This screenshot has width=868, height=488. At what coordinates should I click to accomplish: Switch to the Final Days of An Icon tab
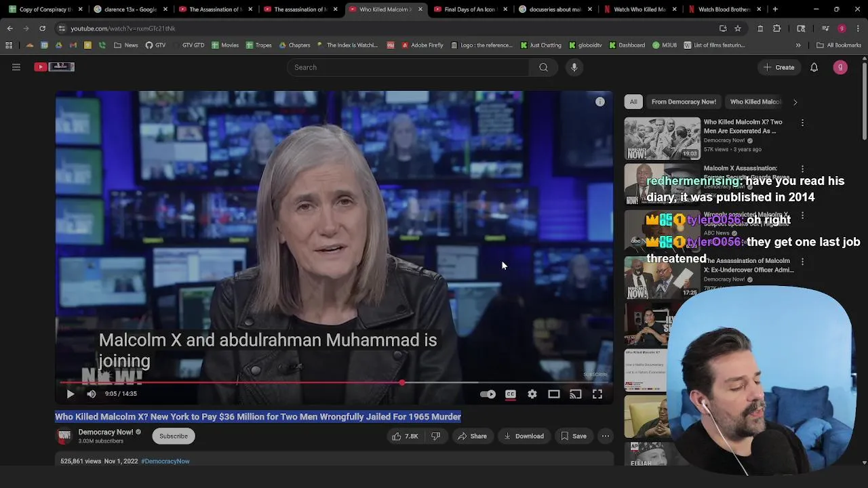pyautogui.click(x=469, y=9)
